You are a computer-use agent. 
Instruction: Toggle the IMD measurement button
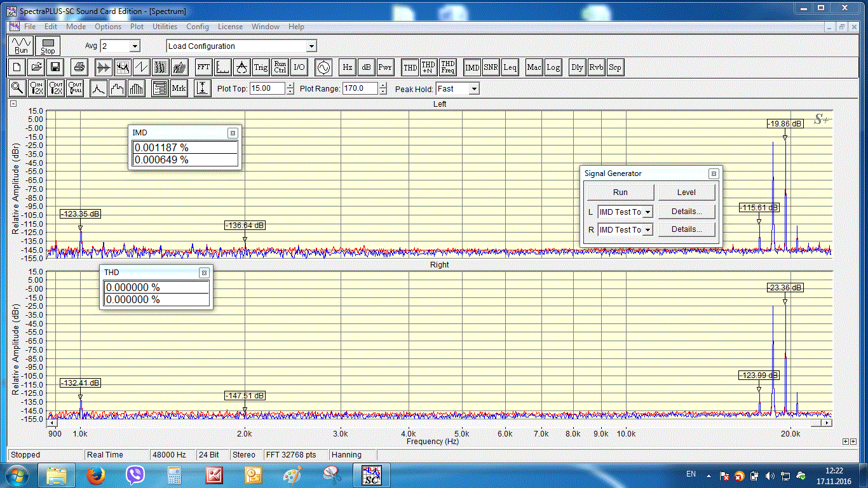(472, 67)
